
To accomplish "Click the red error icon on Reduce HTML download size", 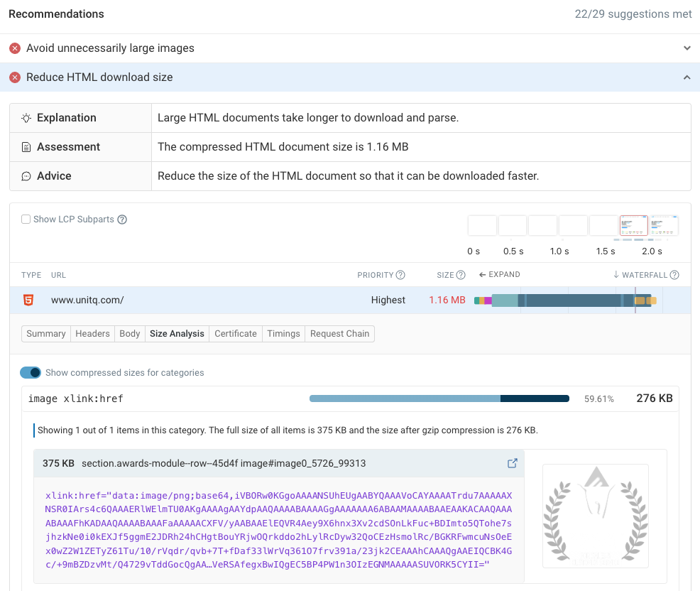I will click(x=15, y=77).
